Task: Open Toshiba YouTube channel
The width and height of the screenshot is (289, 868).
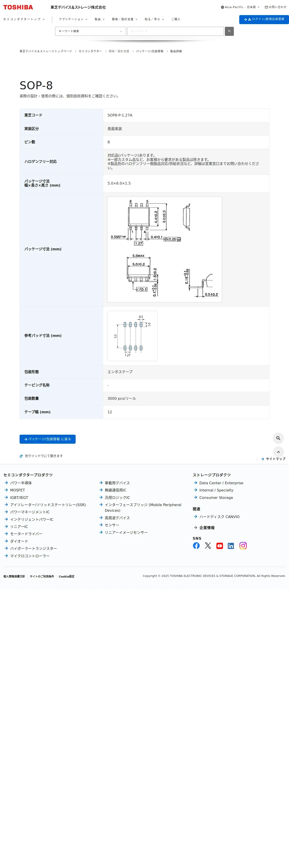Action: coord(220,546)
